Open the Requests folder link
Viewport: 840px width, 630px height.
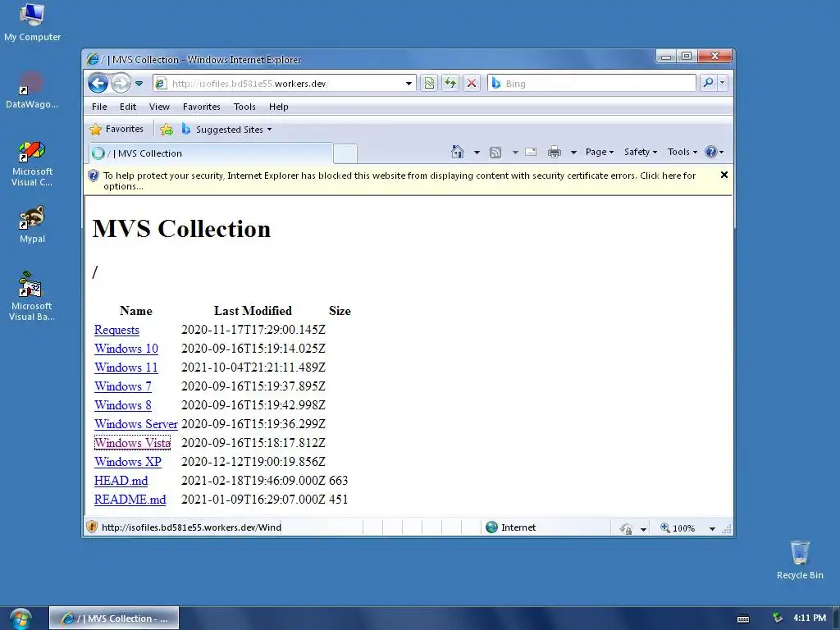pos(116,330)
